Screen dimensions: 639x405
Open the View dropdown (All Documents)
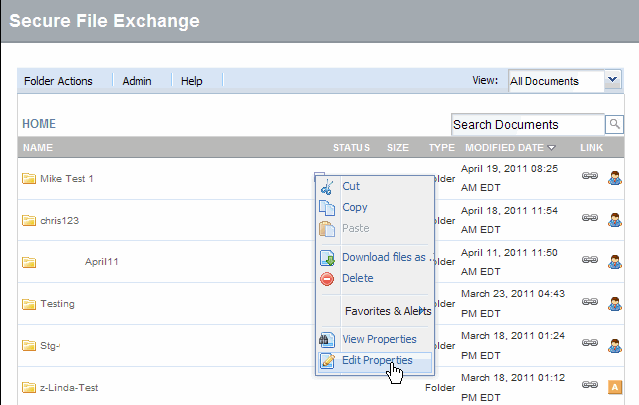click(x=564, y=81)
